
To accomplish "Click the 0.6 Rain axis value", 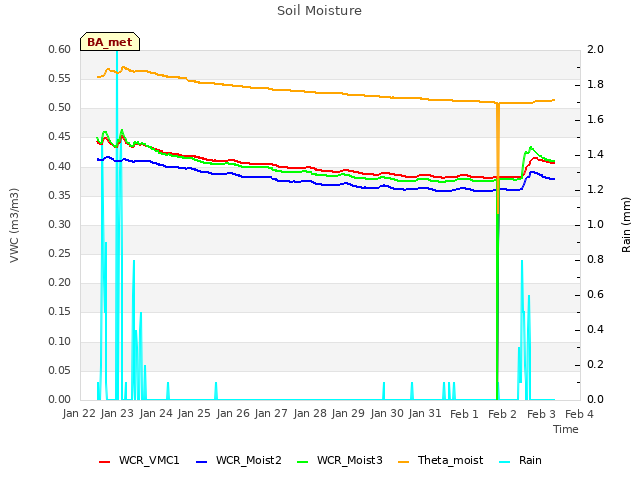I will pos(596,295).
